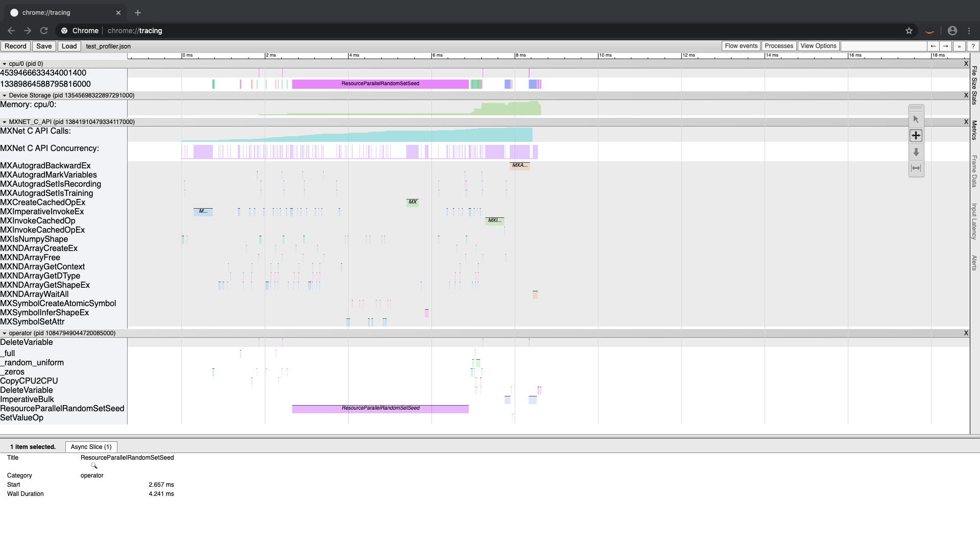Collapse the cpu/0 (pid 0) section
980x551 pixels.
click(x=5, y=64)
